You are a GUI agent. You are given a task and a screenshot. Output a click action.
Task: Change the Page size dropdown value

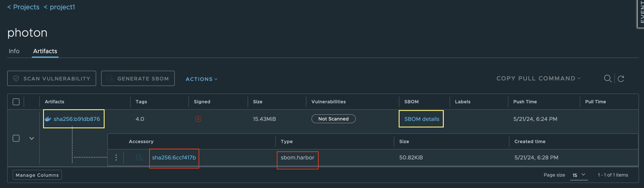coord(579,175)
